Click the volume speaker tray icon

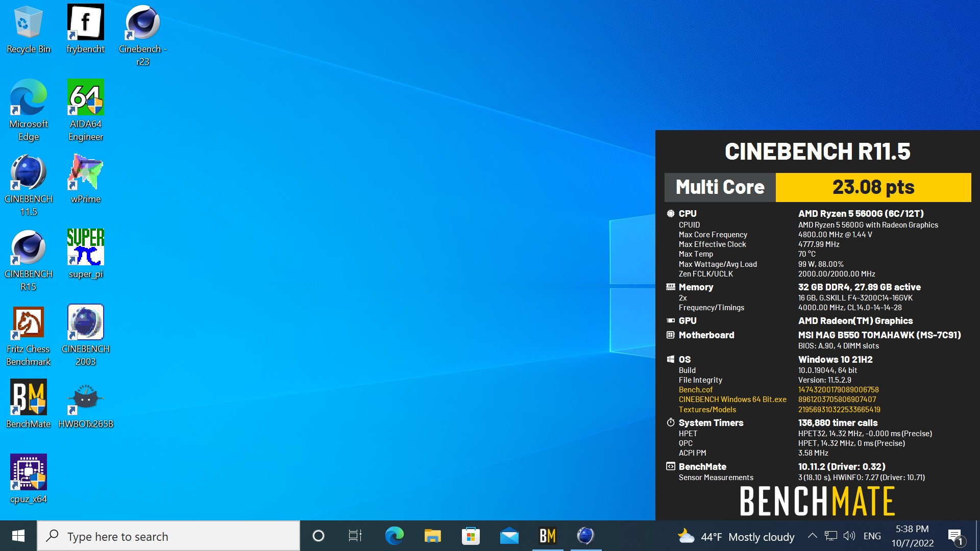pyautogui.click(x=849, y=536)
